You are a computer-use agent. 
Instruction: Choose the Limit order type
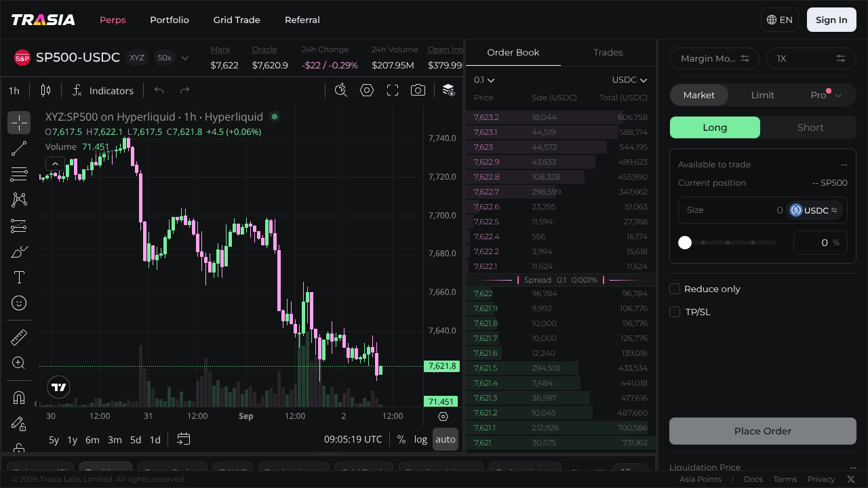point(763,95)
